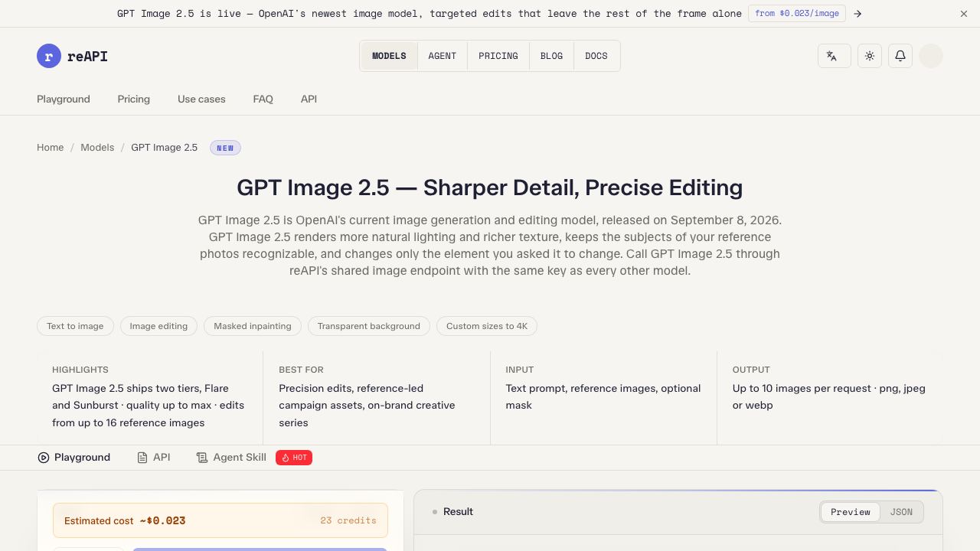Toggle the light theme sun icon
Image resolution: width=980 pixels, height=551 pixels.
(x=870, y=56)
